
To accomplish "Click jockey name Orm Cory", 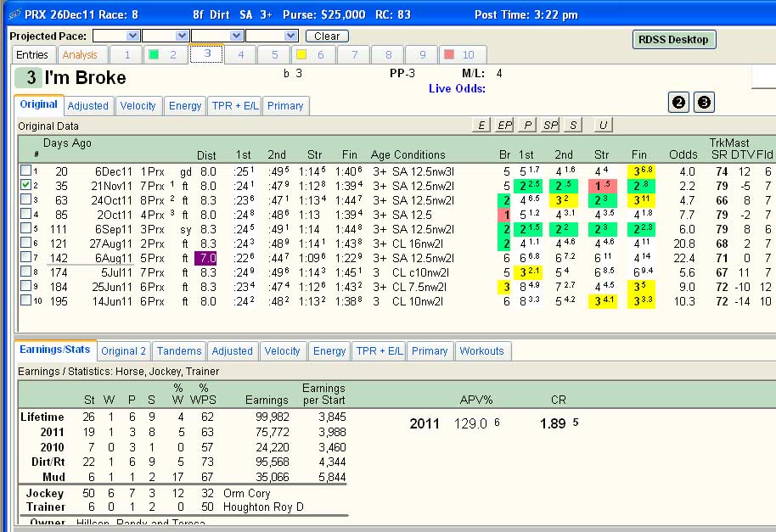I will tap(246, 493).
